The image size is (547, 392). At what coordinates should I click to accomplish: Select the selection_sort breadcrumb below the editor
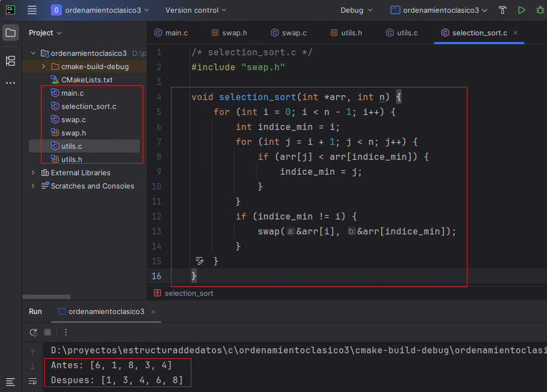188,293
